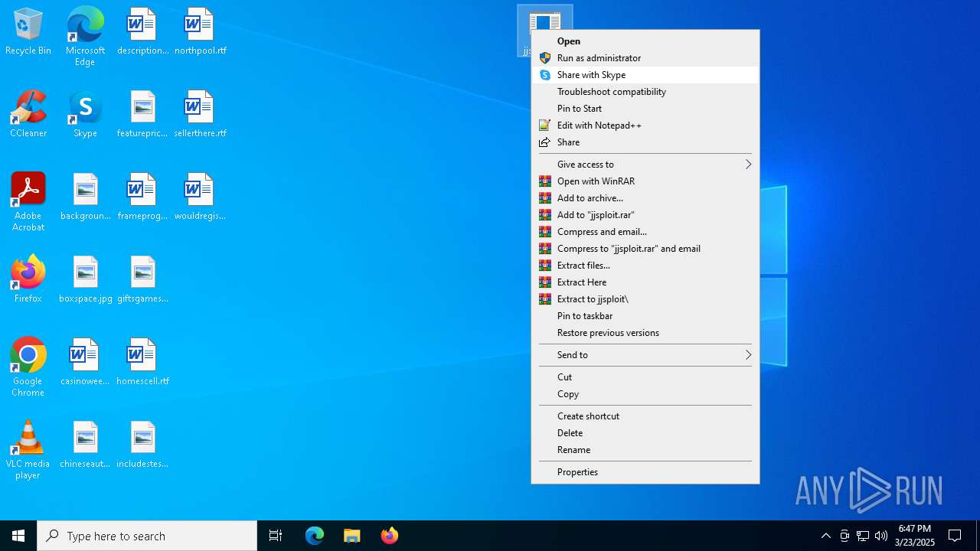Choose Rename in the context menu
Screen dimensions: 980x551
[645, 450]
